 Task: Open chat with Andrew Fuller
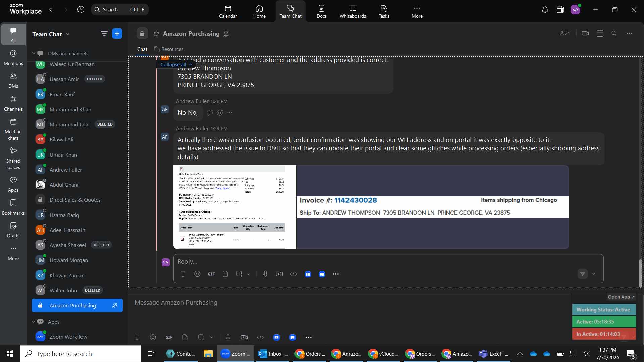click(x=77, y=170)
